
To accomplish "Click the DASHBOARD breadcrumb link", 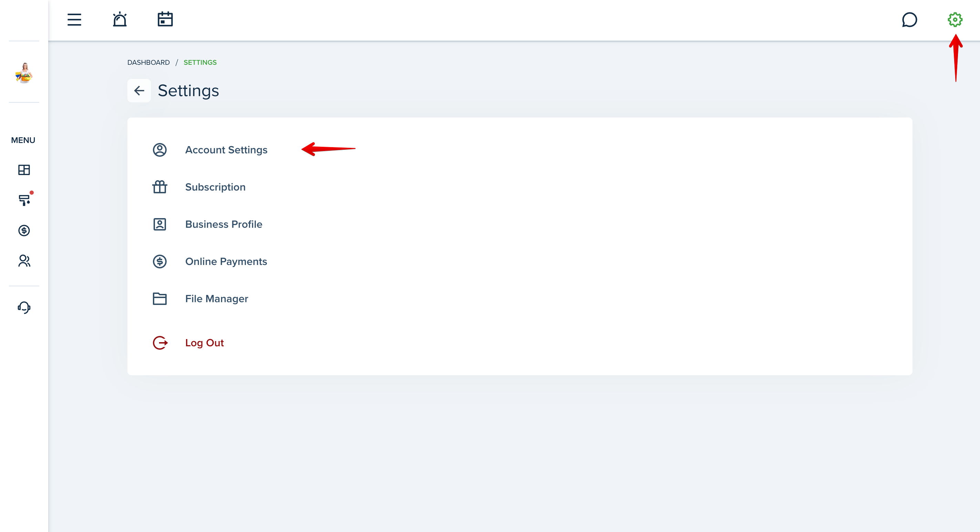I will [x=148, y=62].
